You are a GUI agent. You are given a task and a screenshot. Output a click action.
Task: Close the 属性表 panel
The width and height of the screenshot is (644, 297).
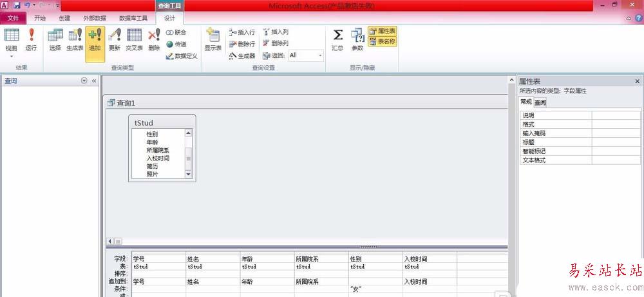[638, 81]
